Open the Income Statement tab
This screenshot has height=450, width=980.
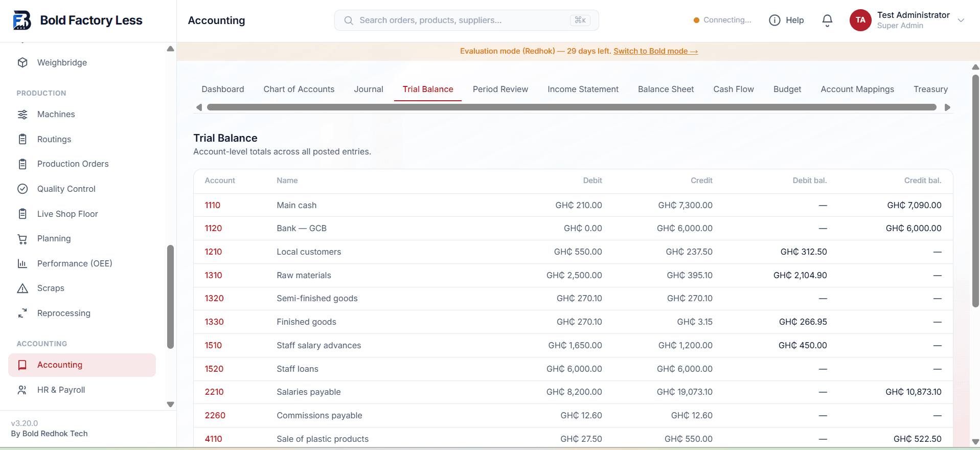point(583,89)
